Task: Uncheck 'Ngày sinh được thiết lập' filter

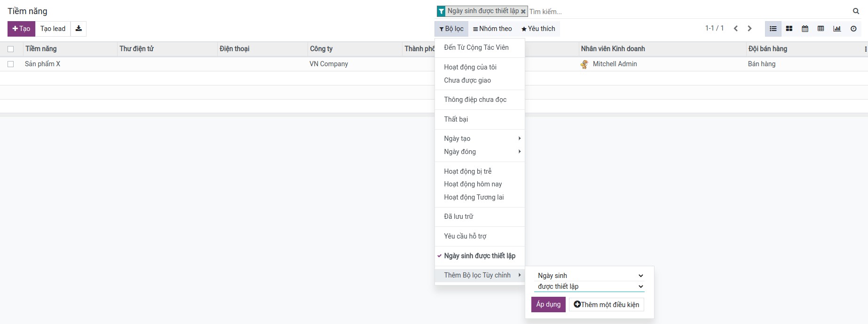Action: click(479, 256)
